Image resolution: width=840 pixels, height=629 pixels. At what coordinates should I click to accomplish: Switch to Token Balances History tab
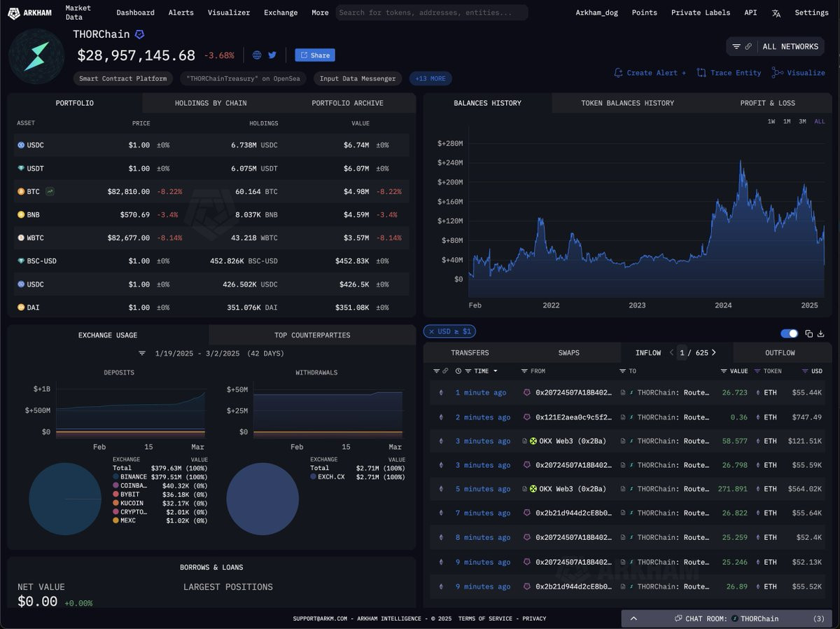click(x=627, y=103)
